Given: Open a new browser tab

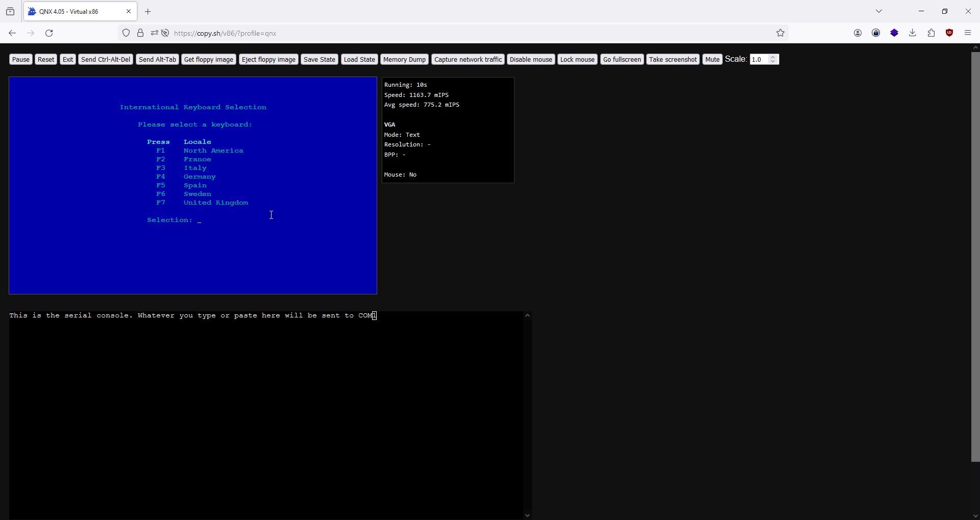Looking at the screenshot, I should [148, 11].
